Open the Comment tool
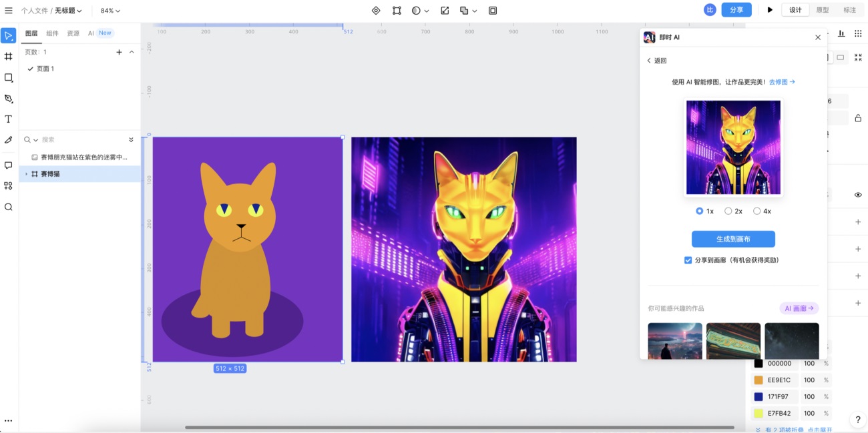Screen dimensions: 868x433 (x=9, y=165)
